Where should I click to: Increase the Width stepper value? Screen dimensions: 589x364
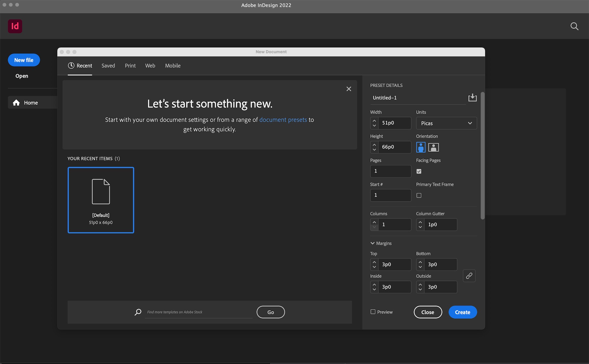tap(374, 121)
